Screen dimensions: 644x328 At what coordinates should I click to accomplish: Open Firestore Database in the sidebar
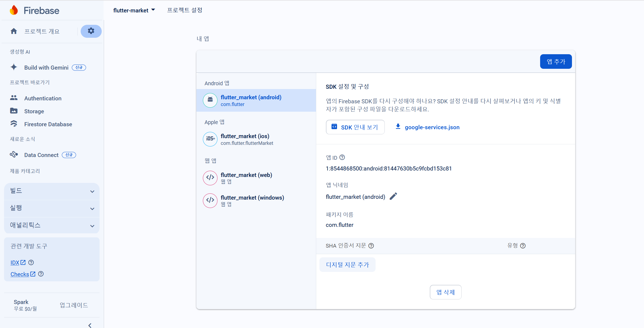point(48,124)
